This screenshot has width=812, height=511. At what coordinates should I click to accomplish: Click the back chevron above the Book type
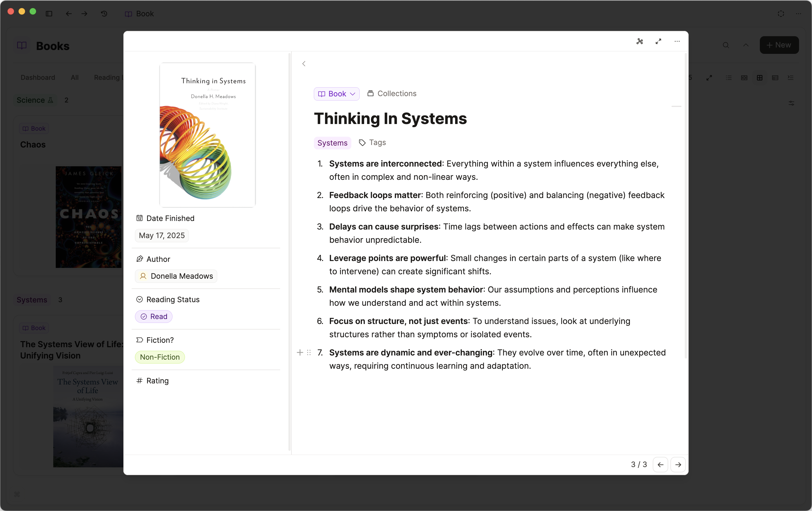(x=304, y=64)
